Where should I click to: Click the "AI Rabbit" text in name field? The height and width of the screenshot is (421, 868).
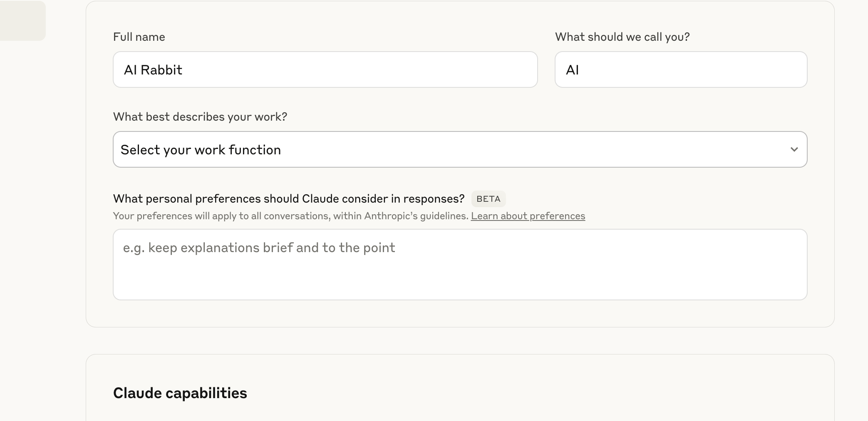(153, 70)
